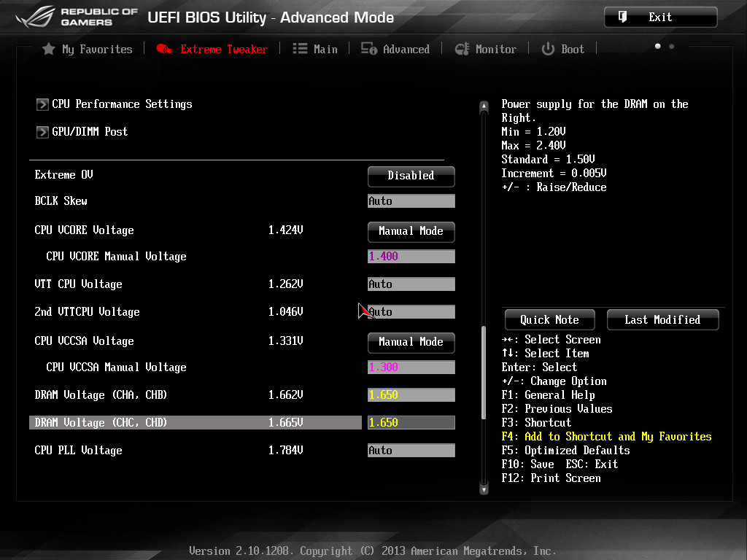The width and height of the screenshot is (747, 560).
Task: Select the second page indicator dot
Action: click(x=672, y=46)
